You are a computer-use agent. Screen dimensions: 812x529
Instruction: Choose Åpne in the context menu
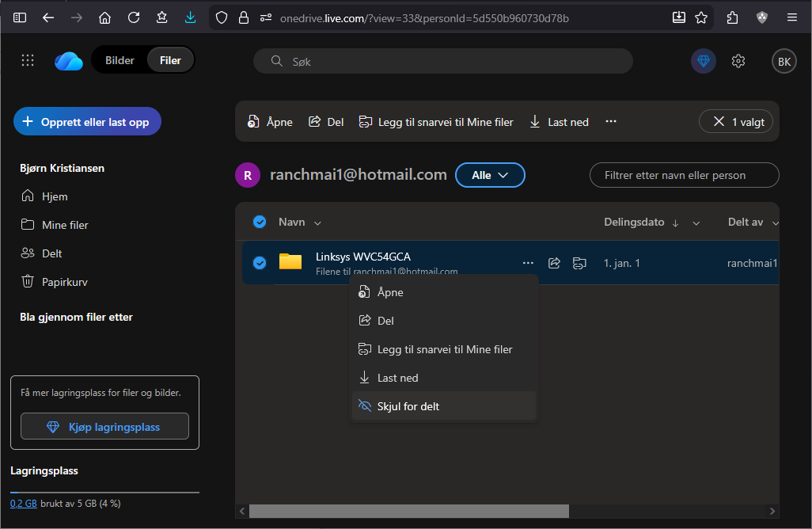(x=443, y=292)
